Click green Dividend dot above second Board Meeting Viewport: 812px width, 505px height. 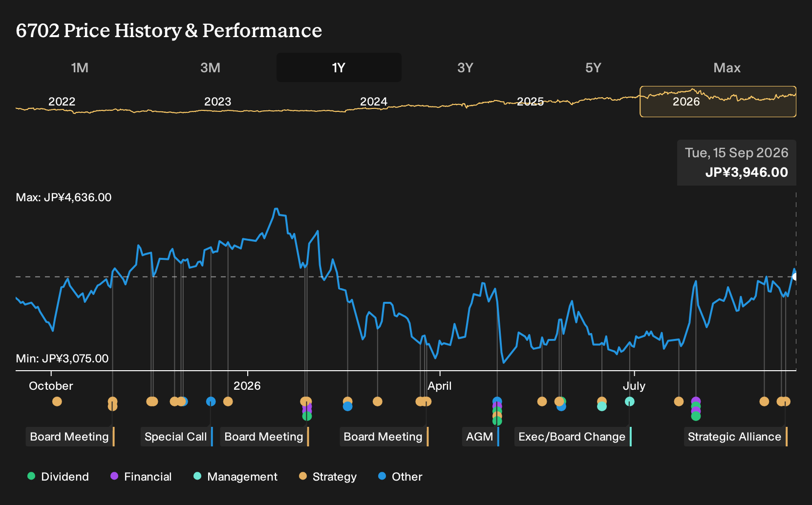307,416
